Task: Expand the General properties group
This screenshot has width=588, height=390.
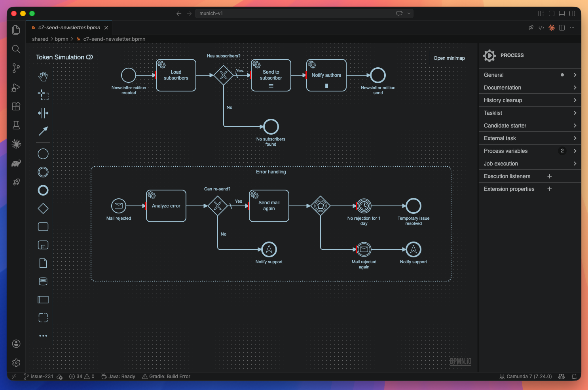Action: coord(530,75)
